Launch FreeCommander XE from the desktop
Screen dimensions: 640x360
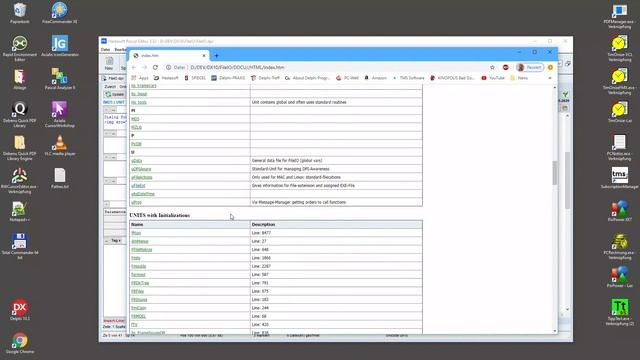(x=60, y=13)
